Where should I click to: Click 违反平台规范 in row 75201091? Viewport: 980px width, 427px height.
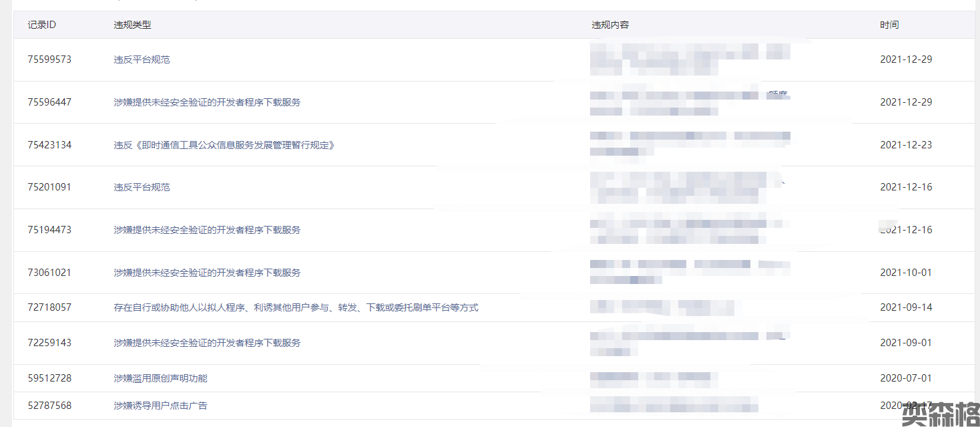point(142,187)
